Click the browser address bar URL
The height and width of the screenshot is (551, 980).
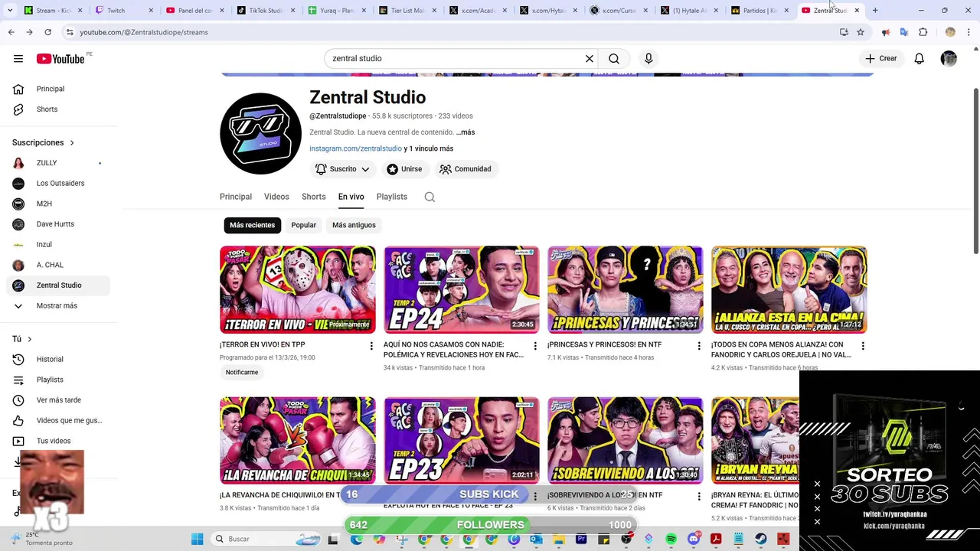(x=144, y=32)
